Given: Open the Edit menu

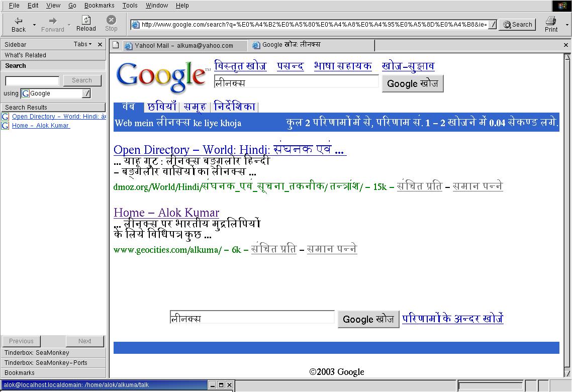Looking at the screenshot, I should tap(33, 6).
